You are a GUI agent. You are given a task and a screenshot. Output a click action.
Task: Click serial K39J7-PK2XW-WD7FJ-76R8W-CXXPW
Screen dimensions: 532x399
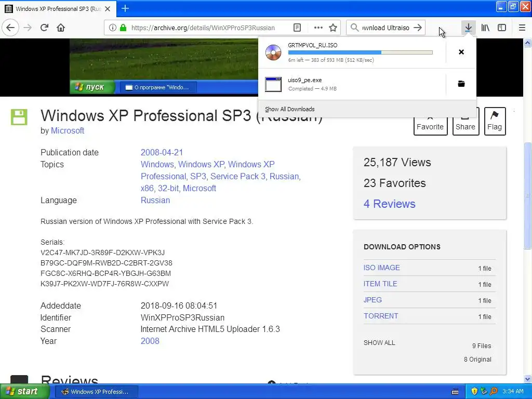[x=104, y=284]
